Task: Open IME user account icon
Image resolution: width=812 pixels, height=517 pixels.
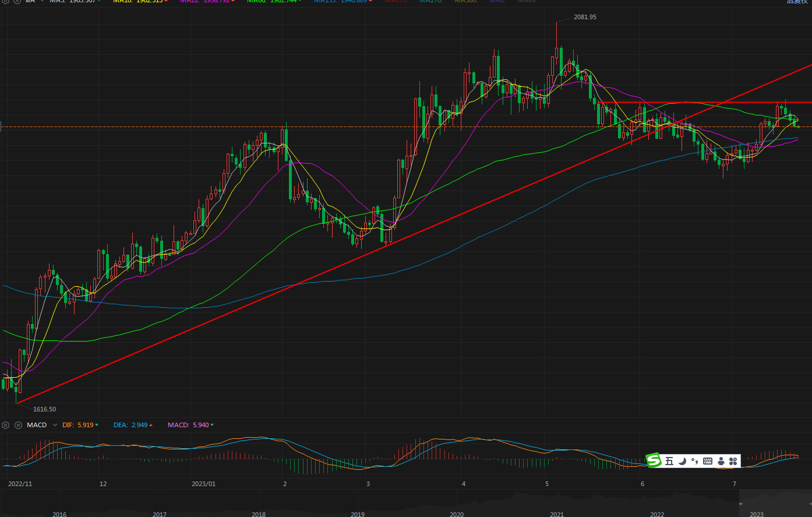Action: click(x=721, y=461)
